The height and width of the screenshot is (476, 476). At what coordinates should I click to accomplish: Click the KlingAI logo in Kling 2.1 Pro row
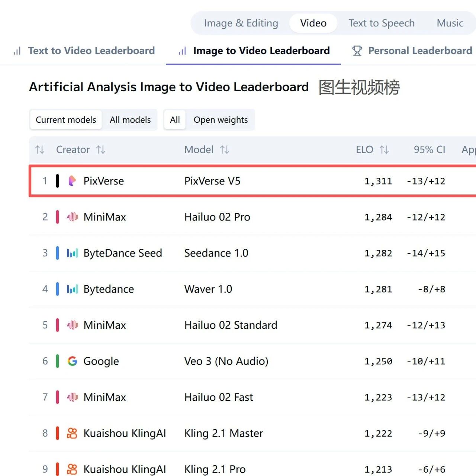(x=72, y=469)
